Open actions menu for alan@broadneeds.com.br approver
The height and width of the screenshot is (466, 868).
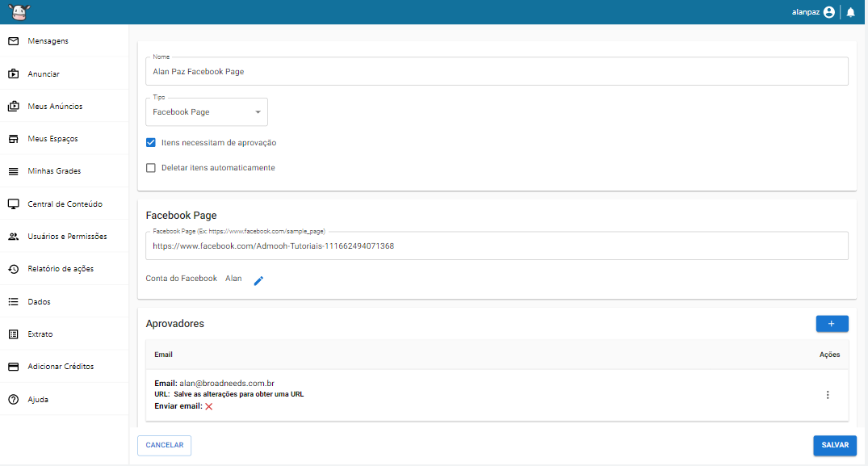(828, 395)
